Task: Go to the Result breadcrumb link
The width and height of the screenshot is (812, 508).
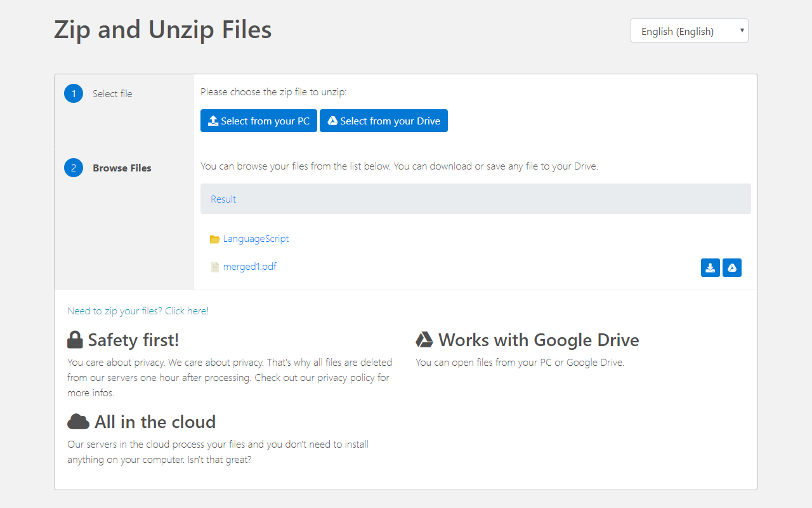Action: point(223,199)
